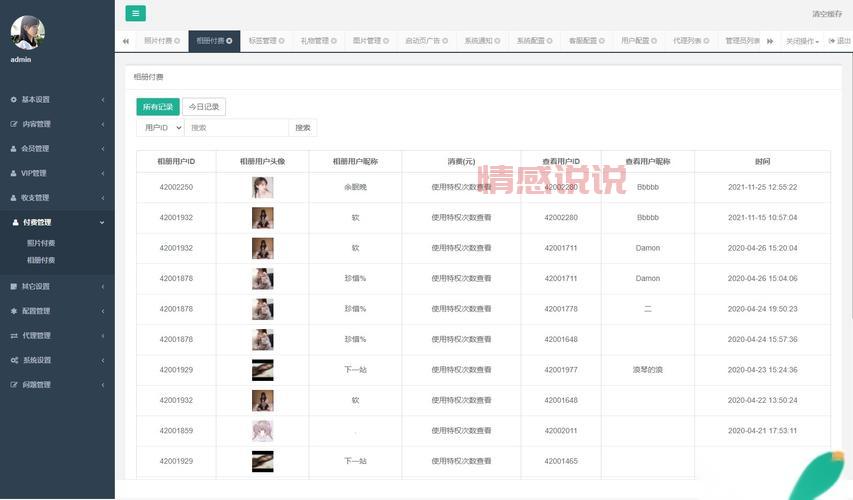Open the 关闭操作 dropdown menu

[x=802, y=41]
